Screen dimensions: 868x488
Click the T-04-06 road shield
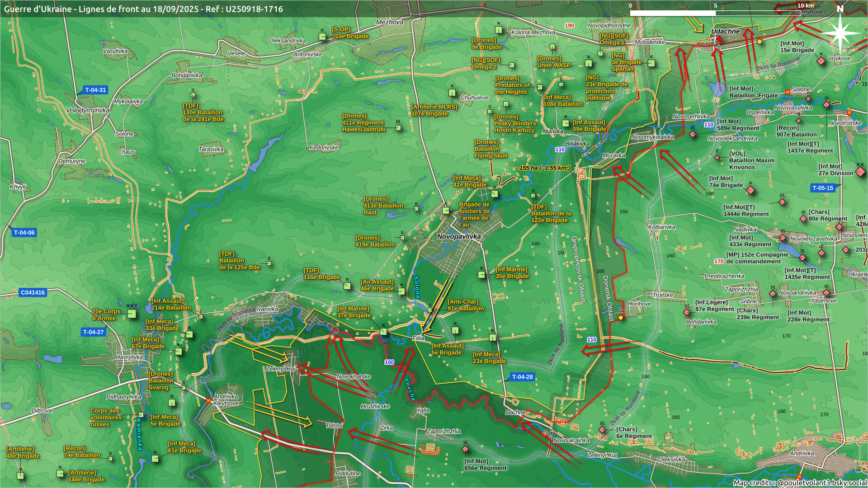(x=24, y=233)
